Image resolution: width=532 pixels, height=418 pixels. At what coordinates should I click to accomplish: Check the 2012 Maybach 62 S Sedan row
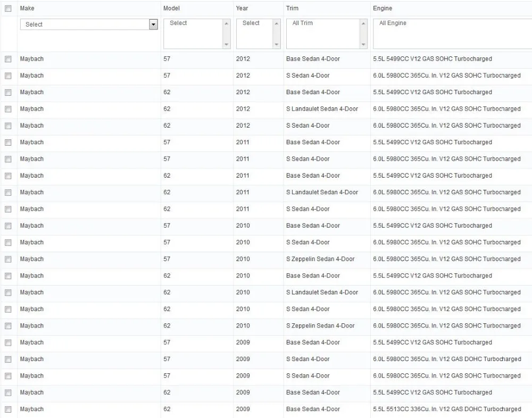8,126
